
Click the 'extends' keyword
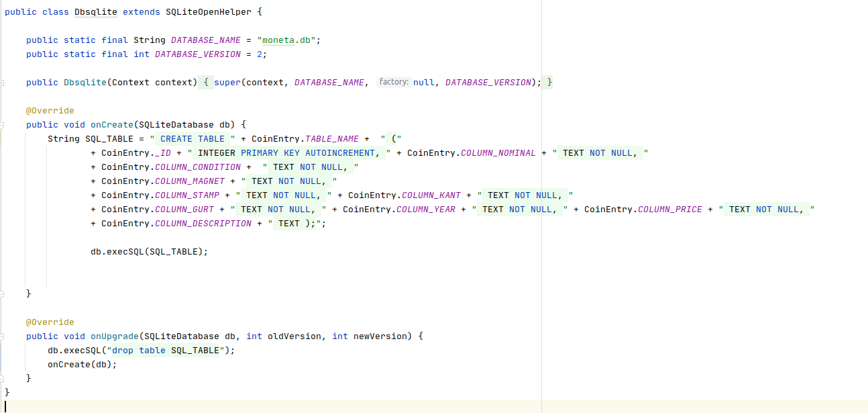tap(142, 12)
